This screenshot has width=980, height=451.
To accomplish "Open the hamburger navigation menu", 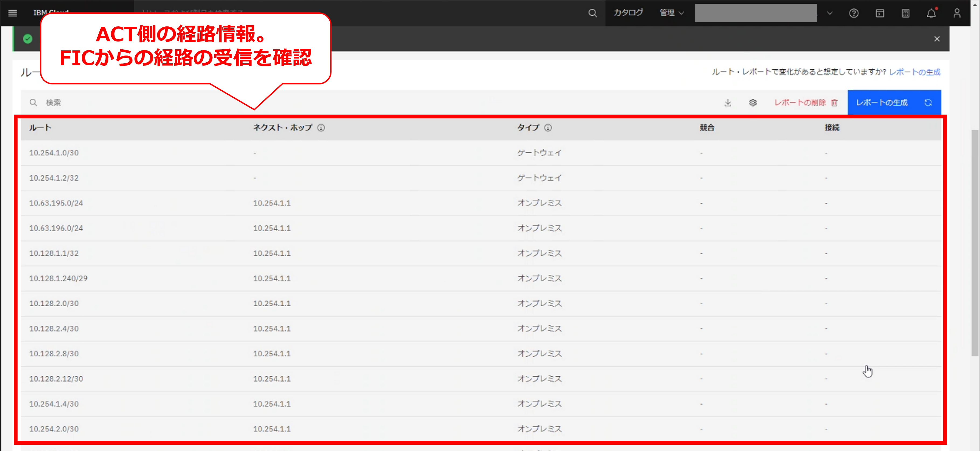I will coord(13,13).
